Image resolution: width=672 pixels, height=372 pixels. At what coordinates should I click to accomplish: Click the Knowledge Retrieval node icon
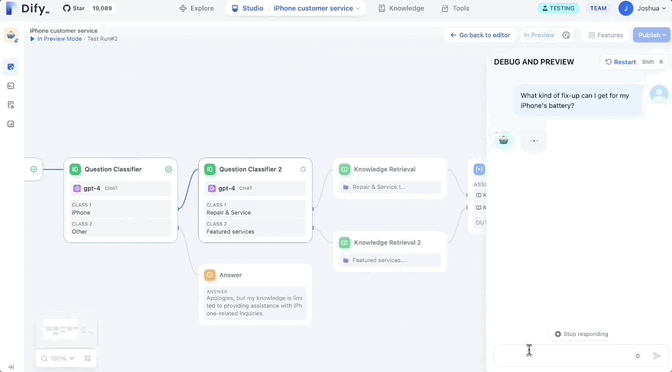pyautogui.click(x=344, y=169)
